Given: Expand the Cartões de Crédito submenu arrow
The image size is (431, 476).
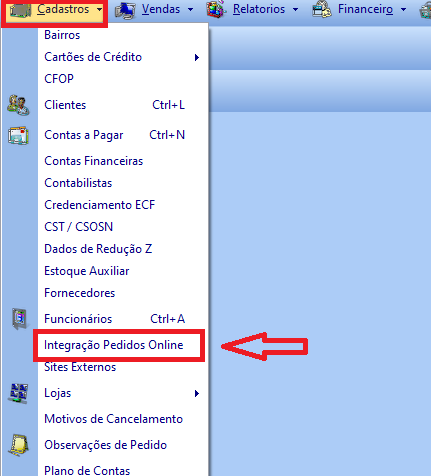Looking at the screenshot, I should click(x=197, y=58).
